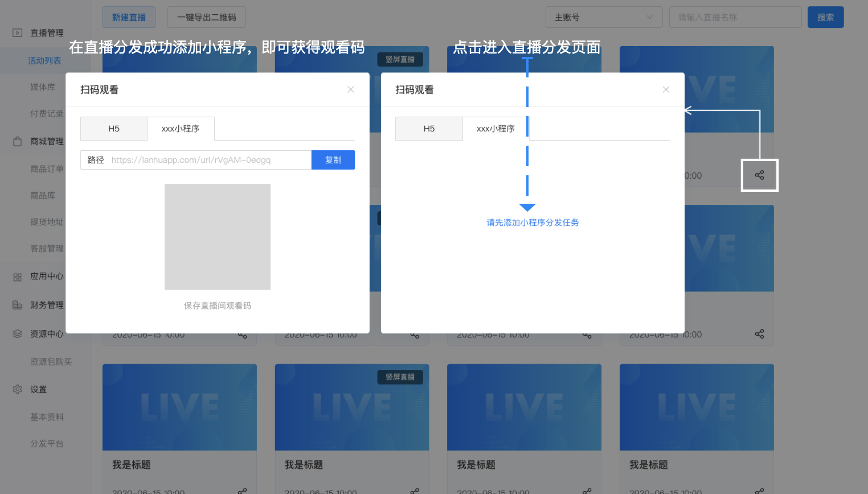The image size is (868, 494).
Task: Click share icon on bottom-row first card
Action: point(243,491)
